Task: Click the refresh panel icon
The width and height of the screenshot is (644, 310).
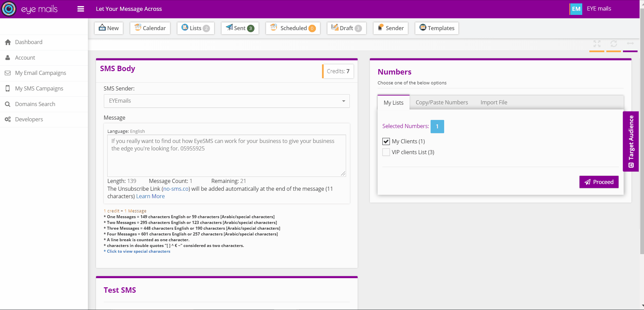Action: (613, 44)
